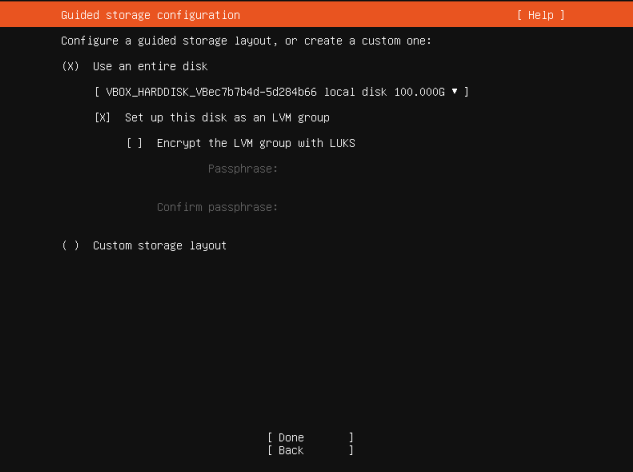
Task: Click the greyed "Passphrase:" label
Action: (x=243, y=169)
